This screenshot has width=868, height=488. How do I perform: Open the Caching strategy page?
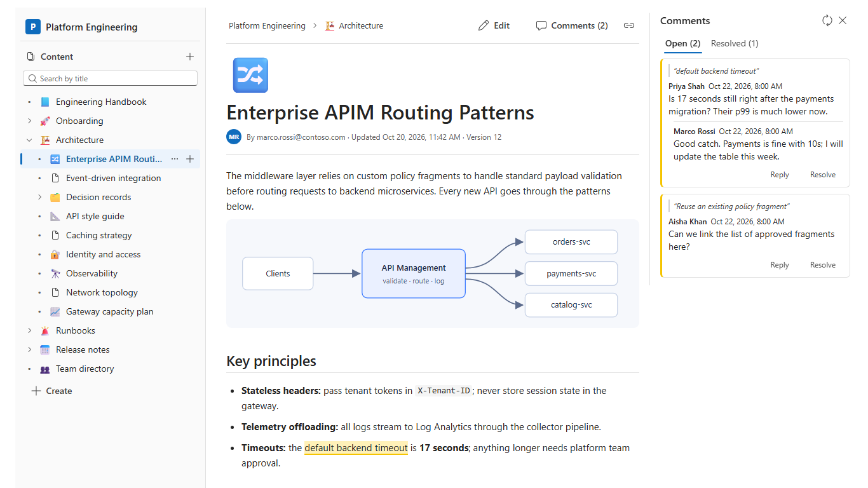pyautogui.click(x=99, y=235)
